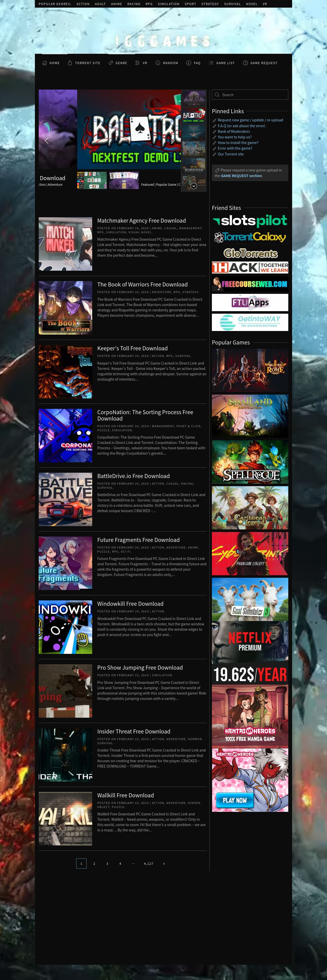This screenshot has height=980, width=327.
Task: Open SpellRogue popular game image
Action: point(250,462)
